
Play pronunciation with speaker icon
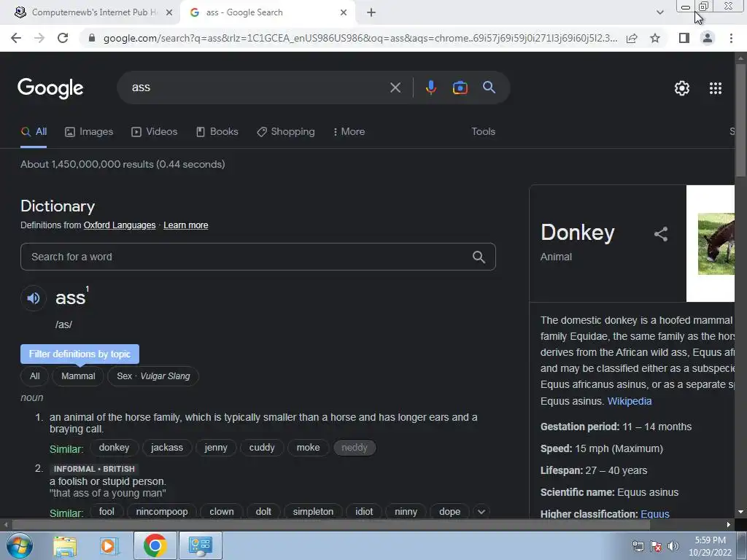click(x=34, y=298)
